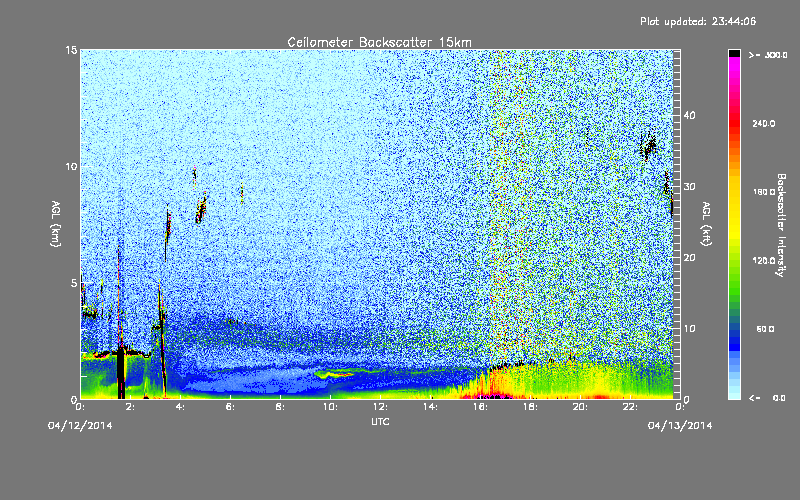Select the "5" km tick label
This screenshot has width=800, height=500.
pyautogui.click(x=74, y=283)
